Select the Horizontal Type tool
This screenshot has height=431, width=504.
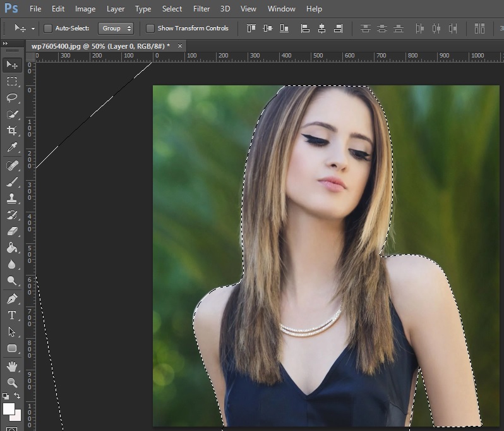point(12,315)
